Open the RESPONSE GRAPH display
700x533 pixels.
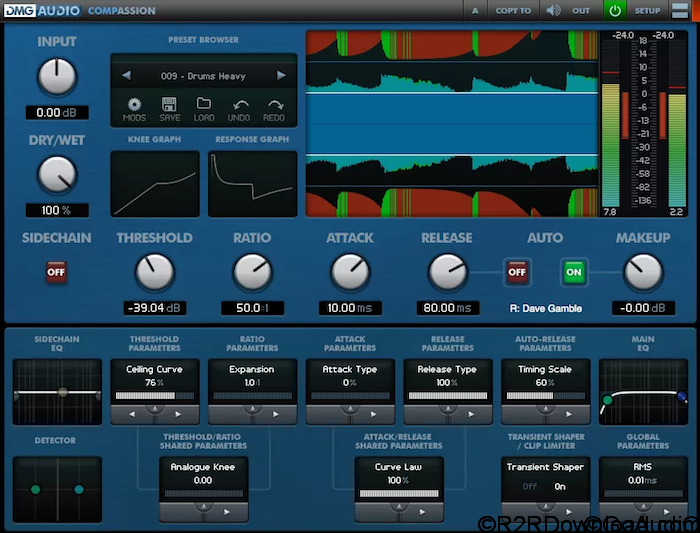click(252, 184)
